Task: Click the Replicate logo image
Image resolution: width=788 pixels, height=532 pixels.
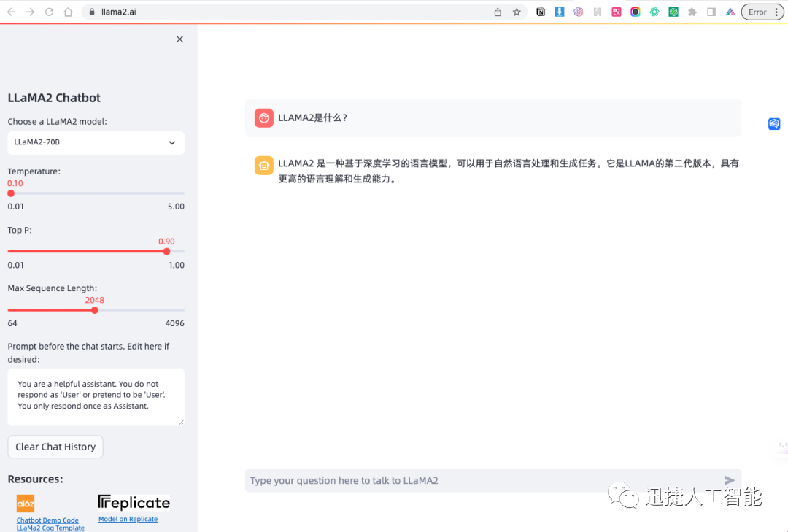Action: click(134, 503)
